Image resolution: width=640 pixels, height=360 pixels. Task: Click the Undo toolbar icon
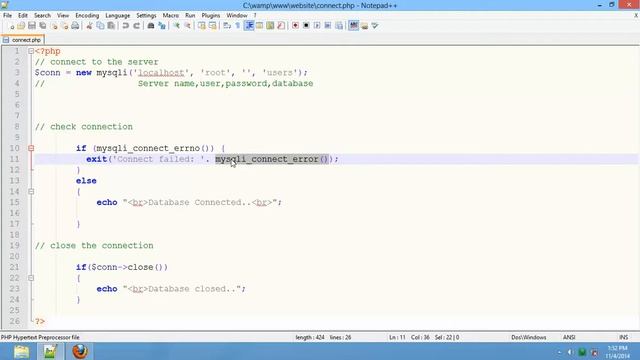[x=125, y=26]
